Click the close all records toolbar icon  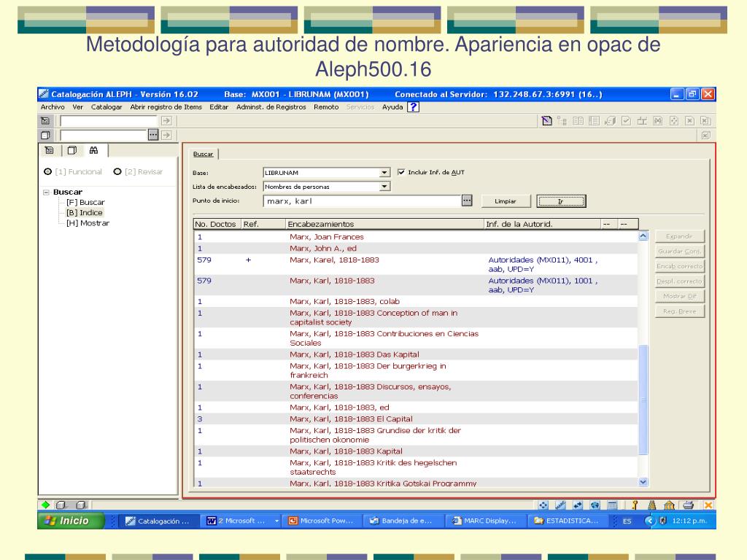pyautogui.click(x=705, y=121)
